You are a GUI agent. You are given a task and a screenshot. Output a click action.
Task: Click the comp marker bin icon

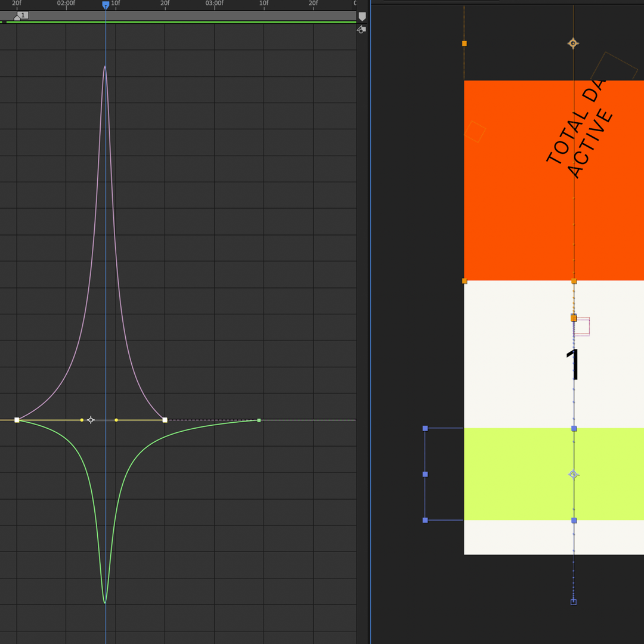[362, 17]
